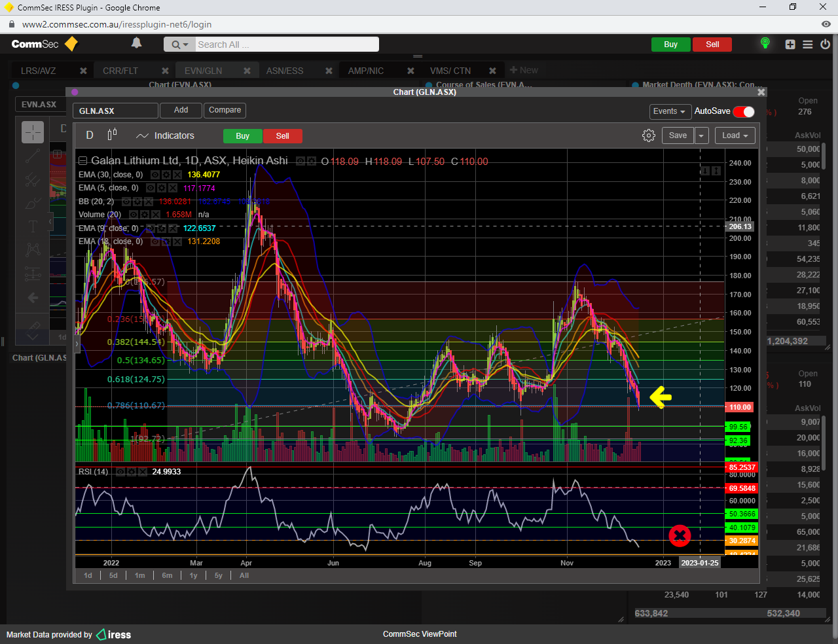Close the GLN.ASX chart popup
This screenshot has height=644, width=838.
761,92
